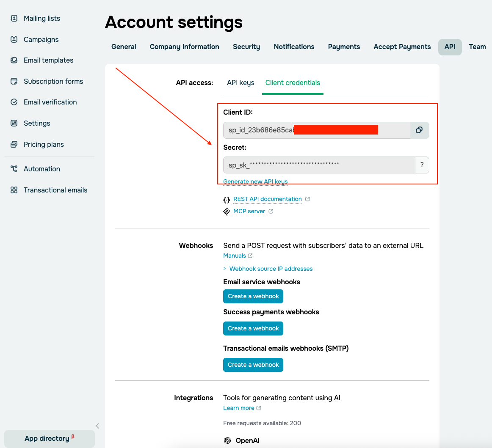Open REST API documentation link
Screen dimensions: 492x448
point(267,199)
